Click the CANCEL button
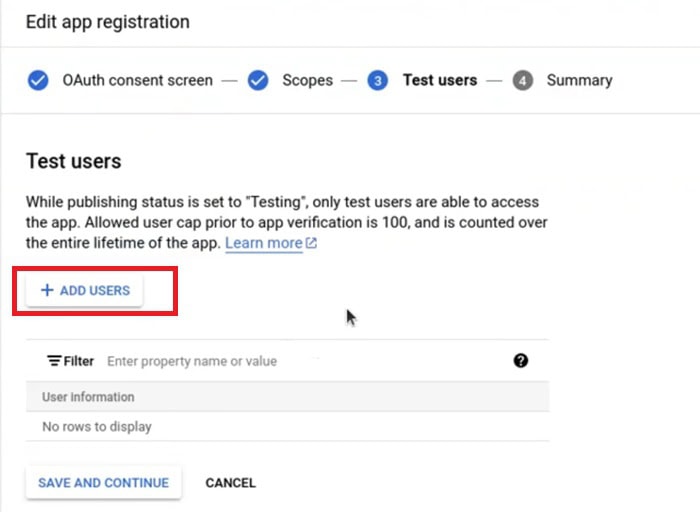This screenshot has height=512, width=700. pos(231,483)
